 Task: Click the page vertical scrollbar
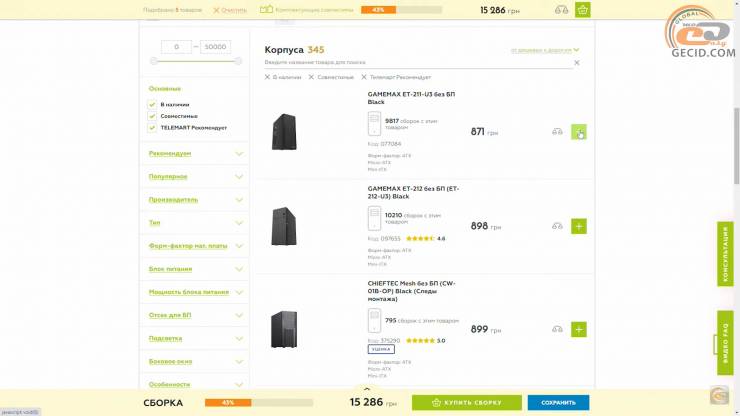point(736,146)
